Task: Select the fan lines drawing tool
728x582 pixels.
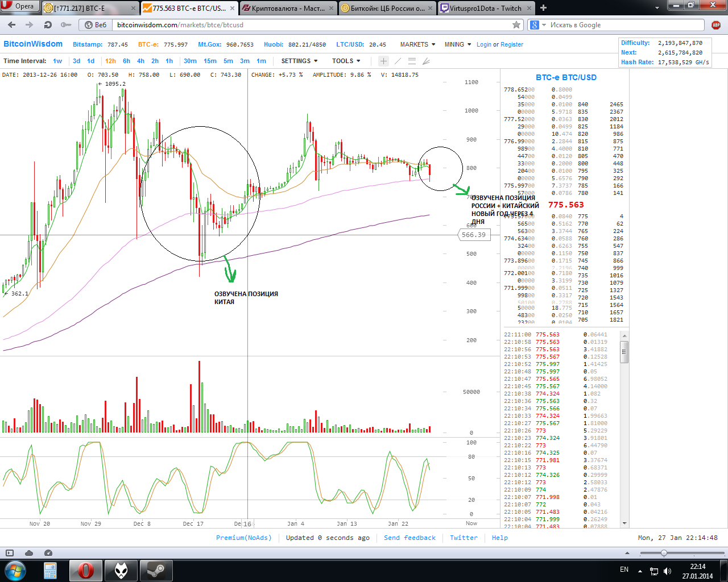Action: [x=426, y=61]
